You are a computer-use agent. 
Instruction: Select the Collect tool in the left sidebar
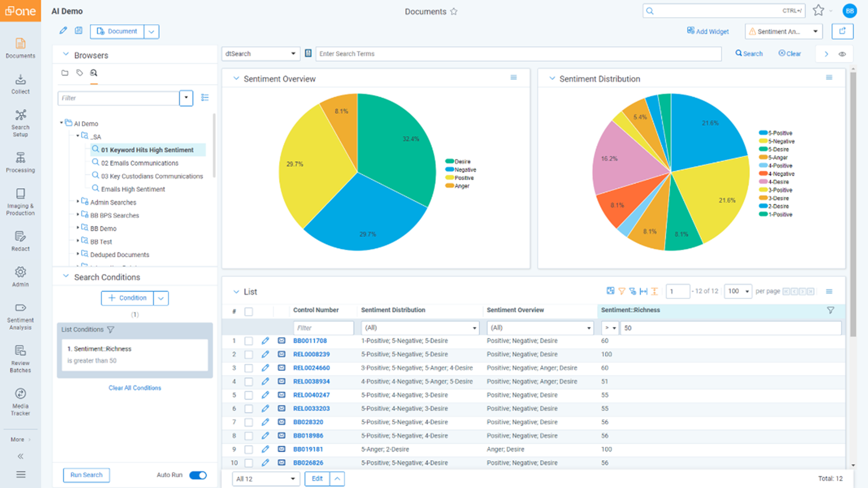tap(20, 84)
